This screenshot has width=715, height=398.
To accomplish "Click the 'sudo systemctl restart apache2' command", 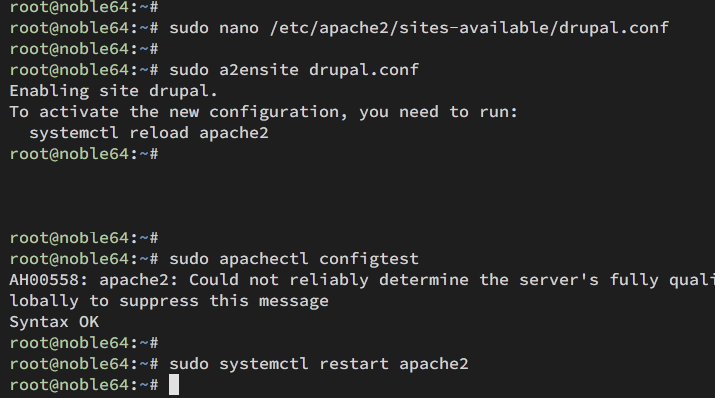I will (x=319, y=364).
